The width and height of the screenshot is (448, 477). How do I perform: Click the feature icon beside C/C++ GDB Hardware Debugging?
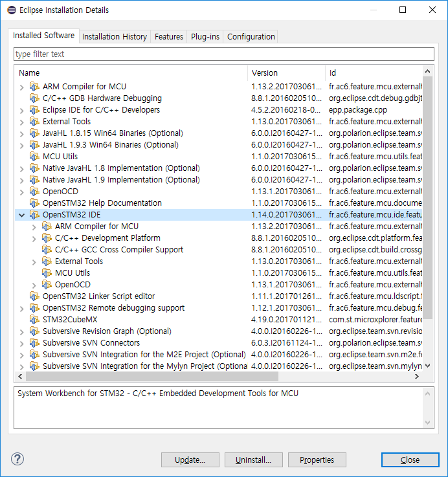(34, 98)
